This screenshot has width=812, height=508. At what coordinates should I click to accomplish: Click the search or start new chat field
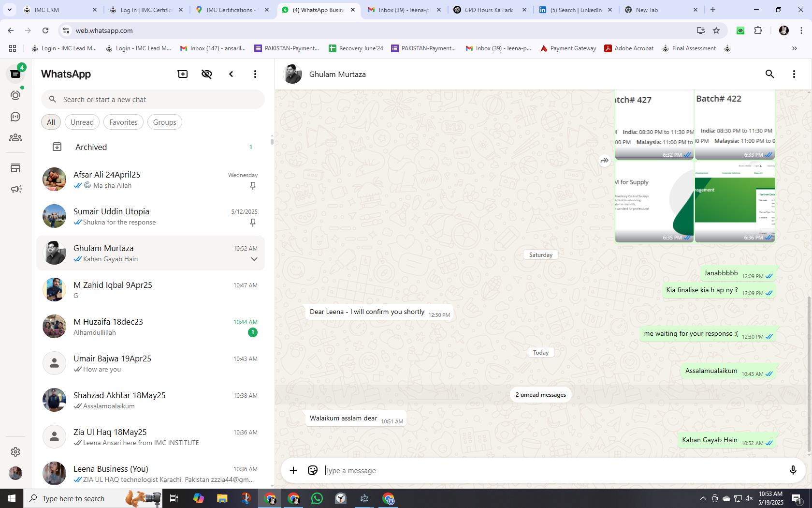tap(153, 99)
